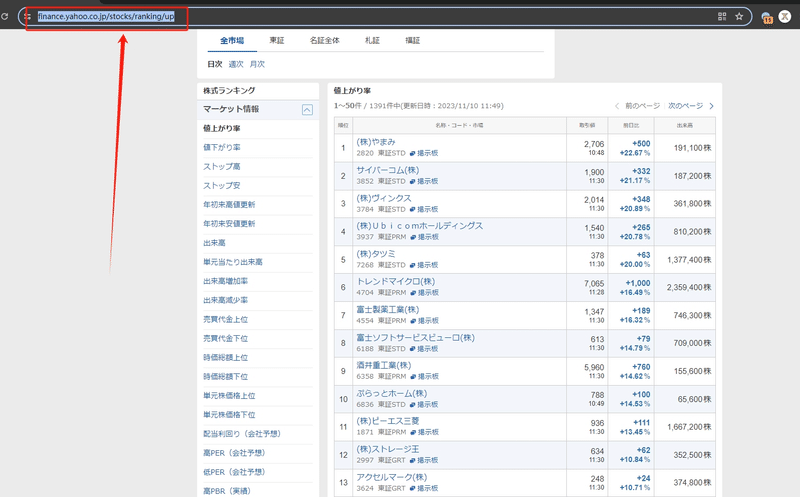Open the profile avatar icon in the browser toolbar
This screenshot has width=800, height=497.
click(x=785, y=16)
